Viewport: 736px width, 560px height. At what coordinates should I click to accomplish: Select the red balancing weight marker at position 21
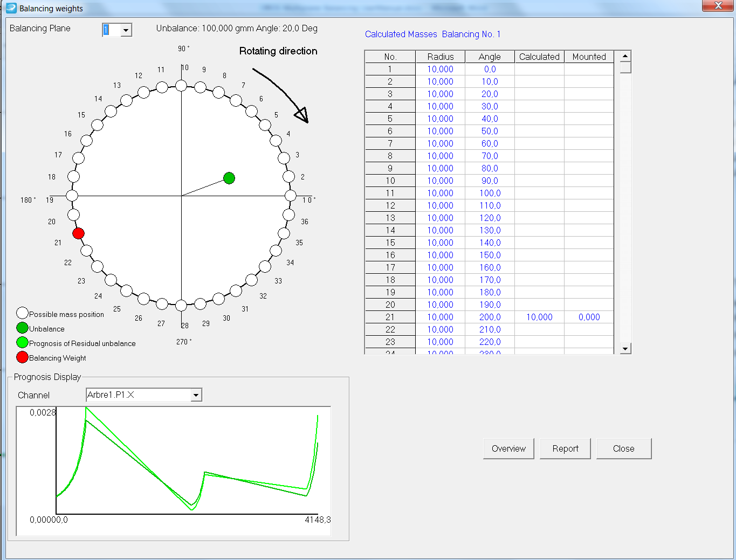click(78, 233)
